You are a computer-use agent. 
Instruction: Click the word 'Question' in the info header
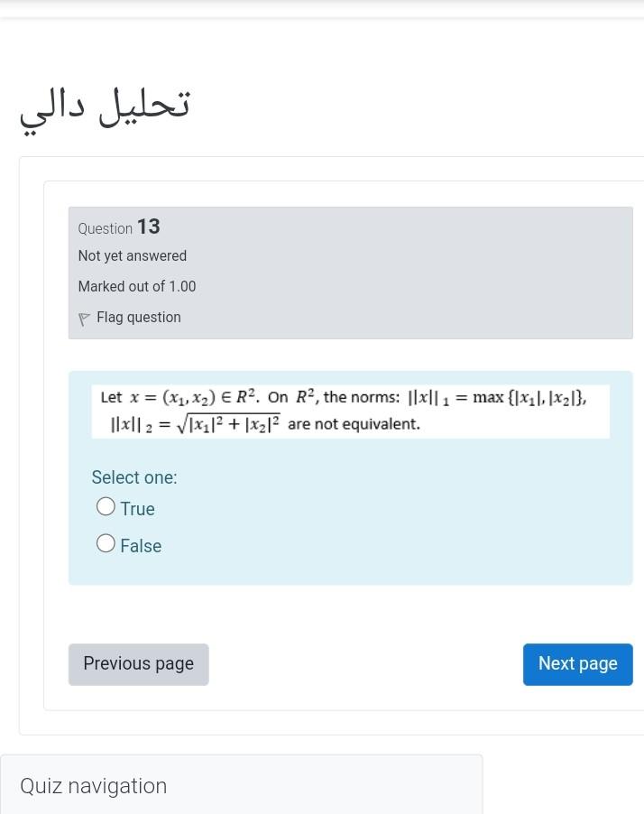click(x=106, y=229)
